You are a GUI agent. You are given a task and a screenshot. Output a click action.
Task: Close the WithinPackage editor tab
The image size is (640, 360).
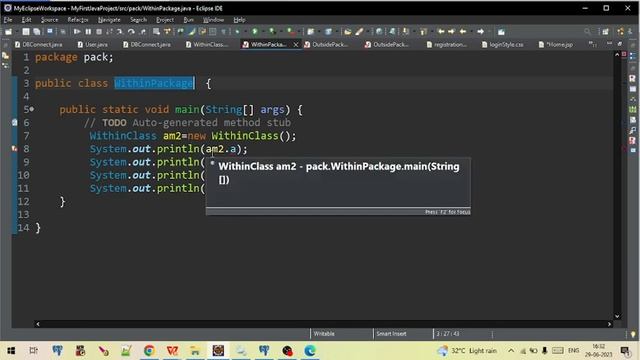coord(296,44)
